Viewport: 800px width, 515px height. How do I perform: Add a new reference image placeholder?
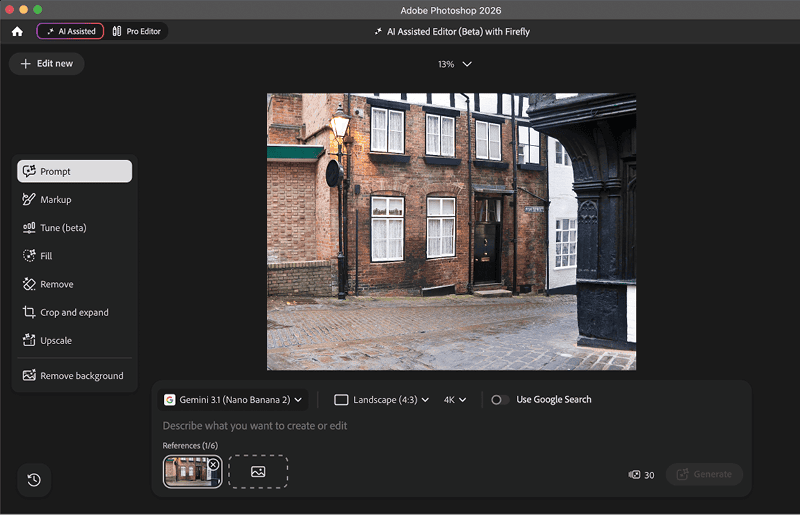click(x=258, y=472)
